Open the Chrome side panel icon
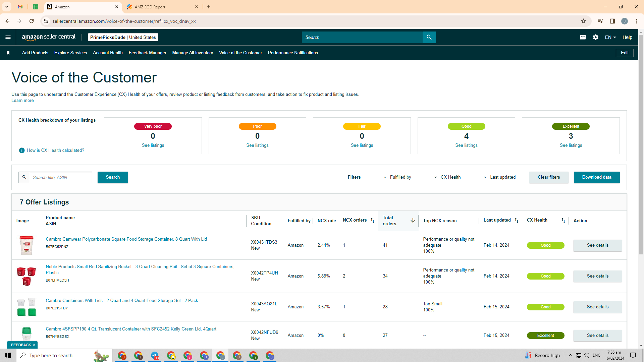Screen dimensions: 644x362 click(612, 21)
